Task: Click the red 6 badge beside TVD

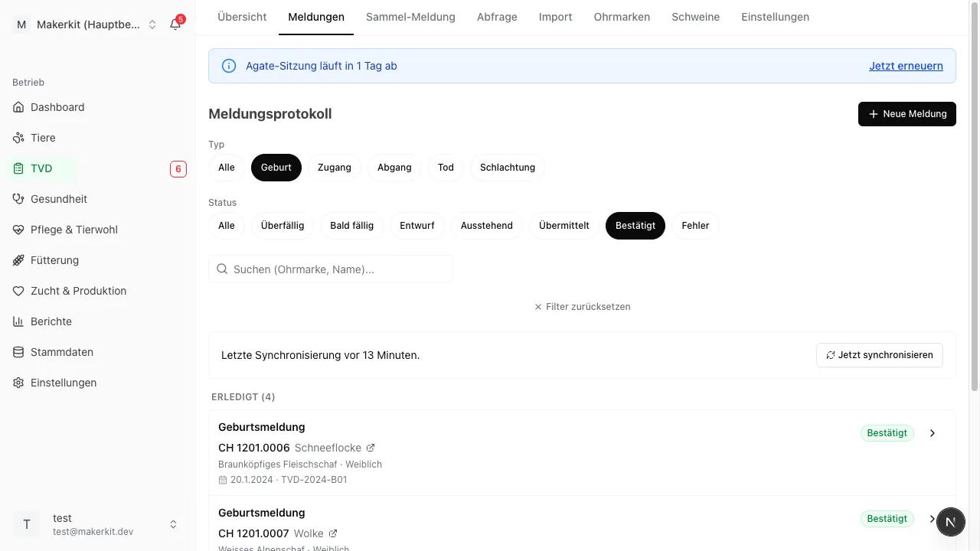Action: pyautogui.click(x=178, y=169)
